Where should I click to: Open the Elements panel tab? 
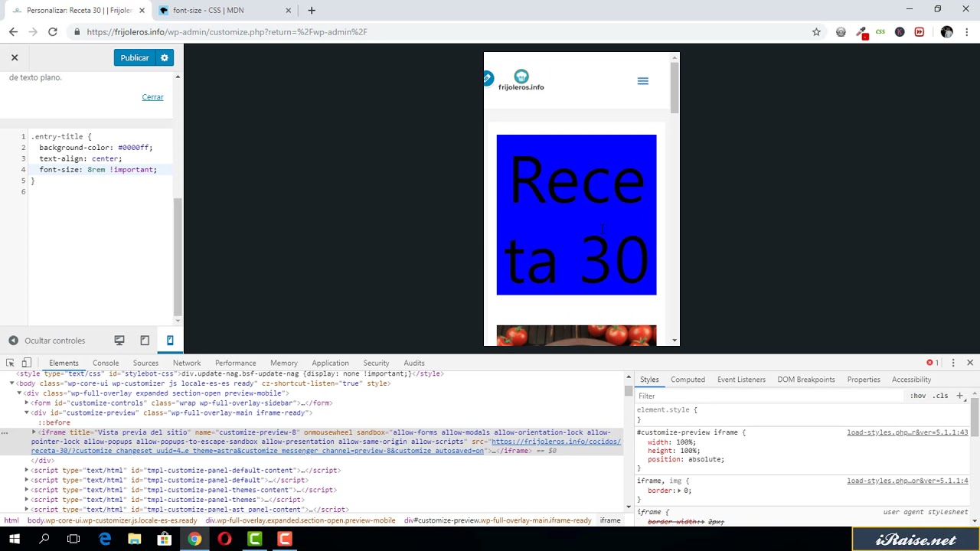[64, 363]
